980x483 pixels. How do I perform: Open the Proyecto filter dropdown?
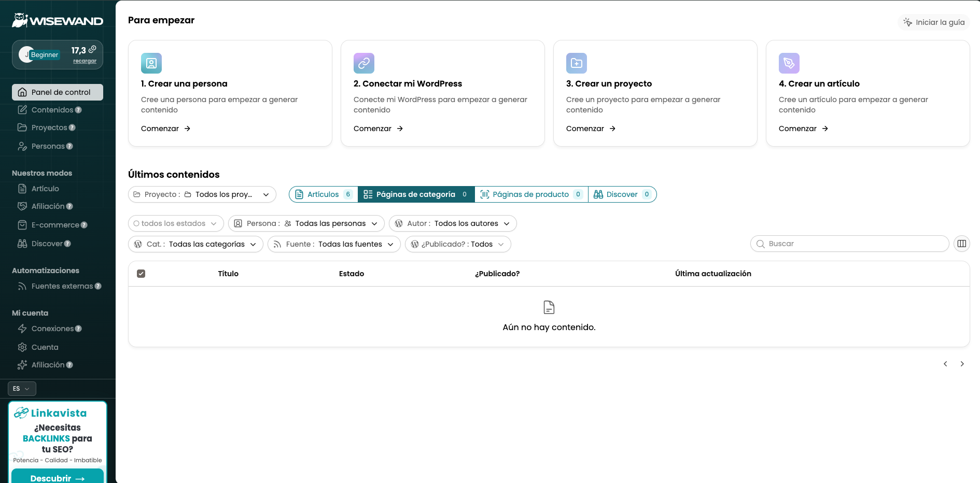coord(202,194)
